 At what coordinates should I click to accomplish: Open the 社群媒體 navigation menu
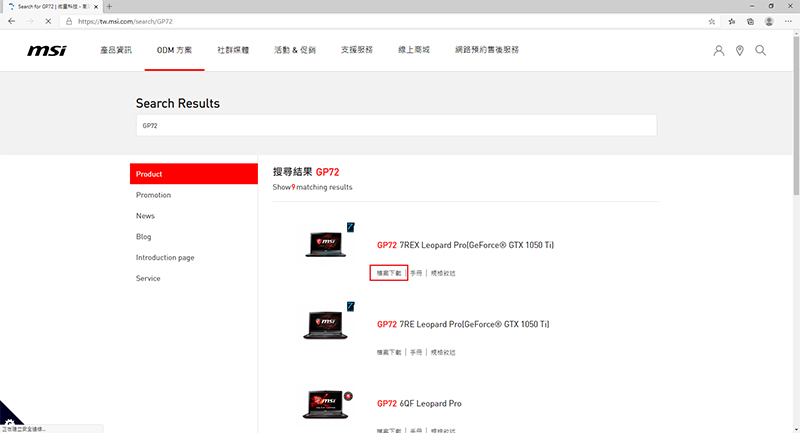tap(233, 50)
